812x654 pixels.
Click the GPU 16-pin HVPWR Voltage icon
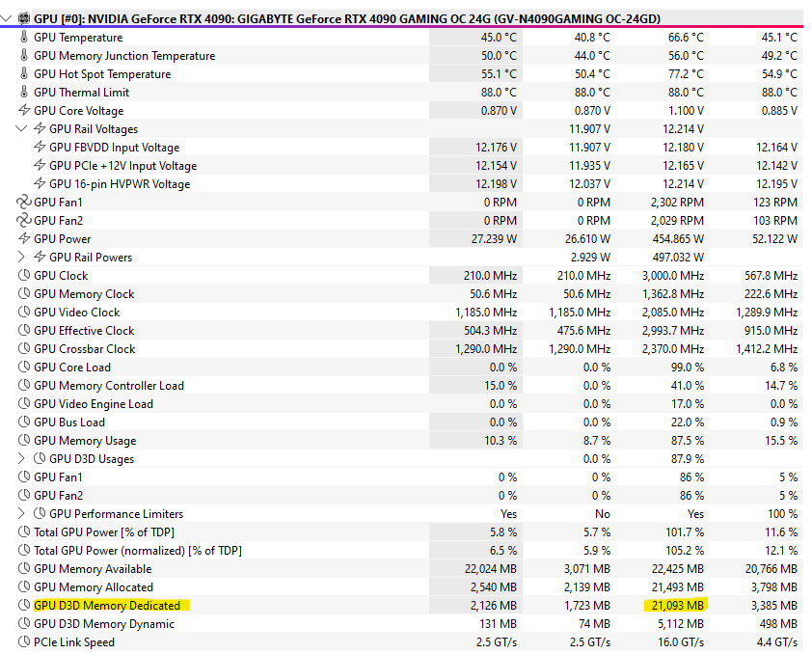(x=40, y=184)
